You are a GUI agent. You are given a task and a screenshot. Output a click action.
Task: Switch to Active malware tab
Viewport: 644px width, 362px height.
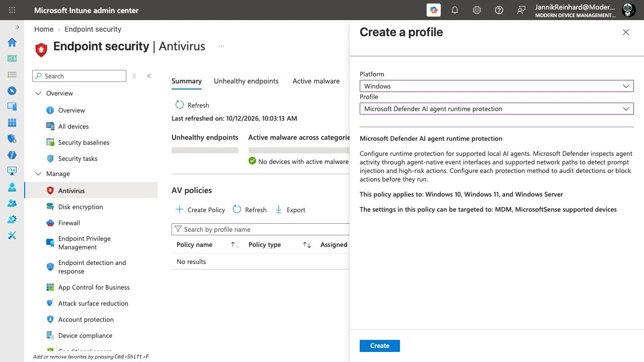[x=316, y=81]
